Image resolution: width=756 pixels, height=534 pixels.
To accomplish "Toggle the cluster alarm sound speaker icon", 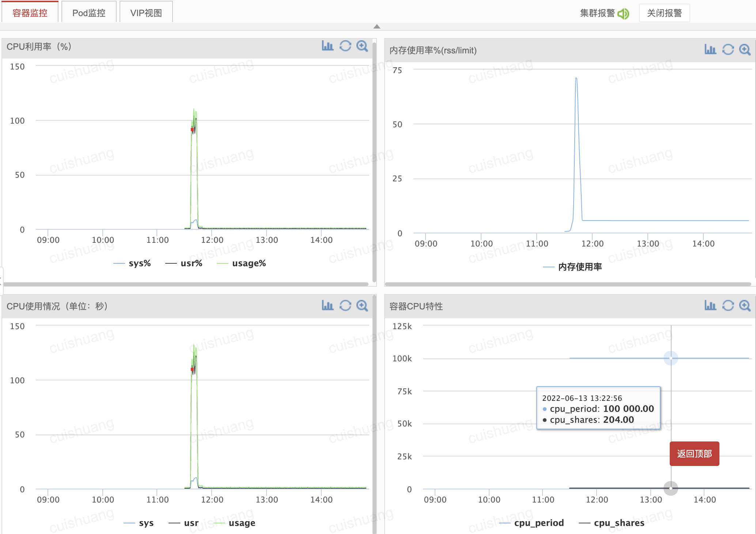I will click(623, 14).
